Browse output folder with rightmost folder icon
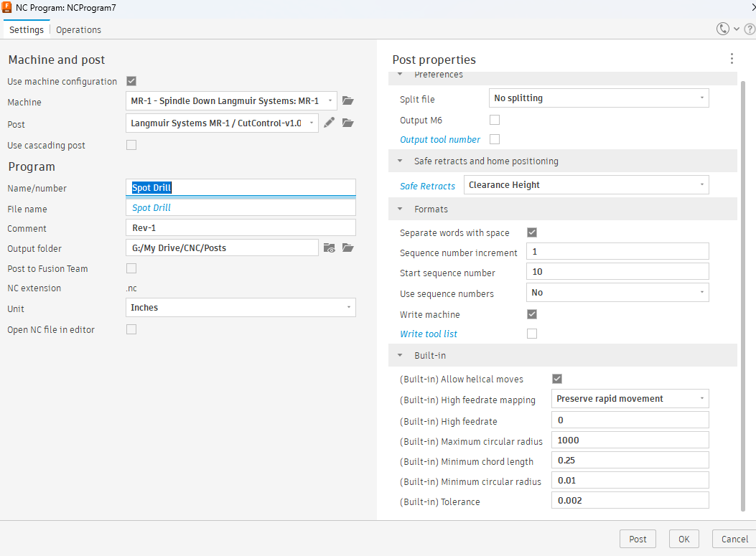756x556 pixels. 347,248
